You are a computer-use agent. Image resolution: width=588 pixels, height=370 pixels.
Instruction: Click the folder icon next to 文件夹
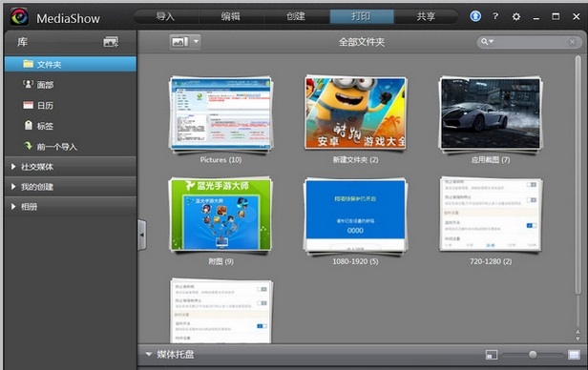coord(28,64)
